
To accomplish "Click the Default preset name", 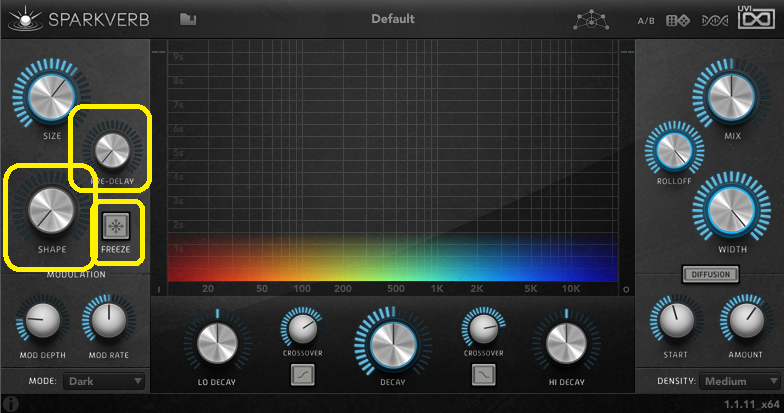I will [392, 19].
